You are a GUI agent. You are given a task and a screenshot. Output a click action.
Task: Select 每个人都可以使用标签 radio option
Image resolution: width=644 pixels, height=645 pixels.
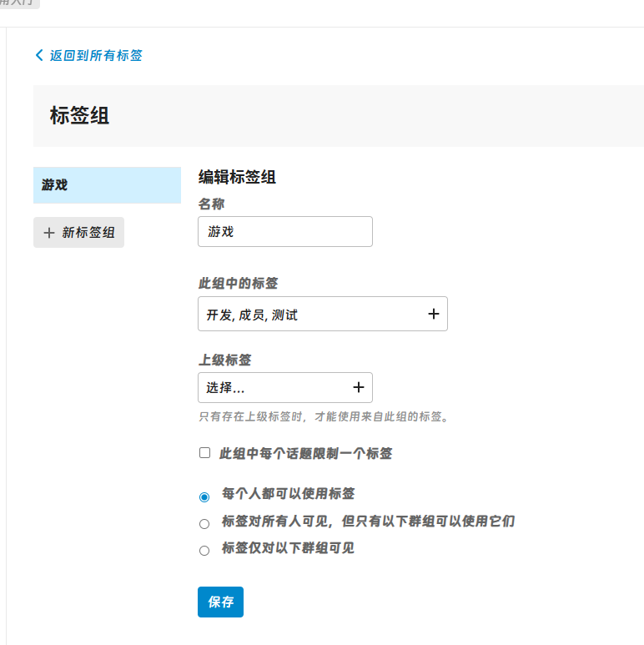204,496
